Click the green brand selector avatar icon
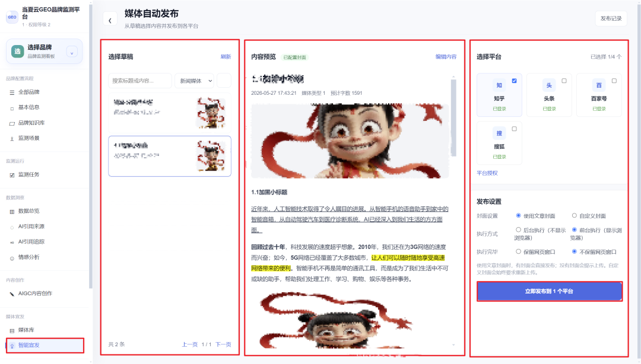641x364 pixels. coord(17,51)
